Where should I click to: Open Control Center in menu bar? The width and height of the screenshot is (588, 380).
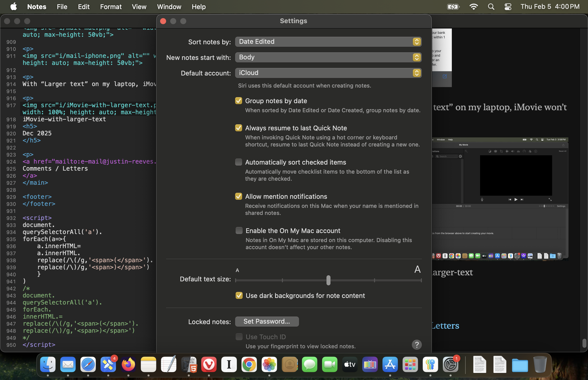pos(508,7)
